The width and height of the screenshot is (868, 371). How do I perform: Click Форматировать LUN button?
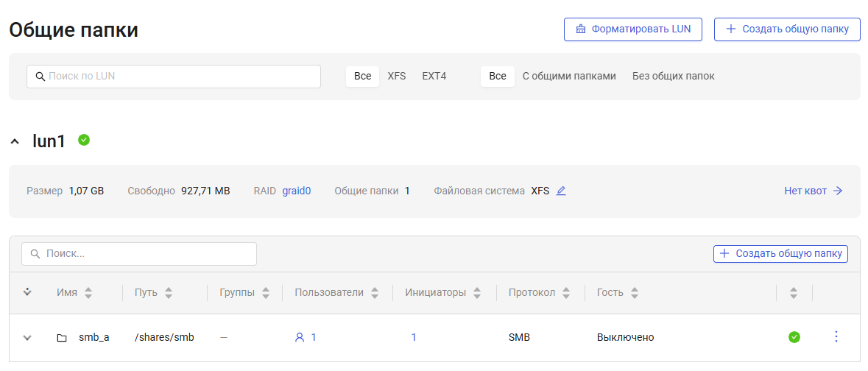pos(632,29)
